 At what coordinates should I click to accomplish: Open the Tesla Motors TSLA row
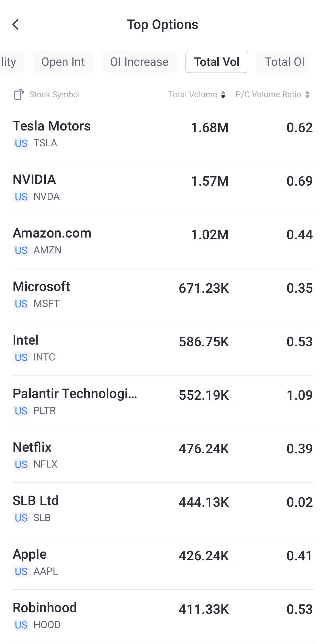pyautogui.click(x=163, y=134)
